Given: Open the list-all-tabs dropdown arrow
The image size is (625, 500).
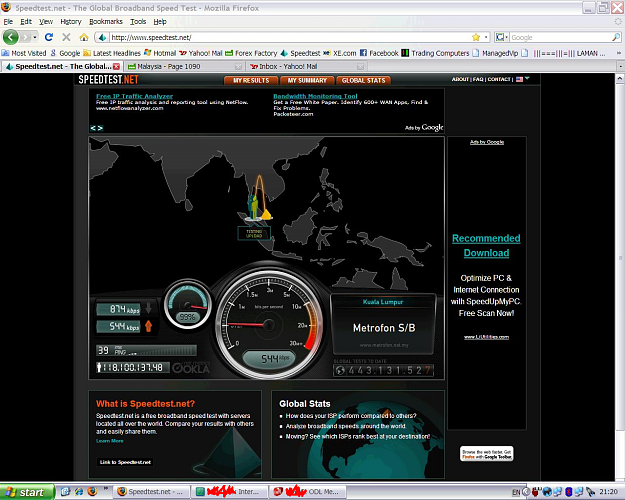Looking at the screenshot, I should (621, 66).
